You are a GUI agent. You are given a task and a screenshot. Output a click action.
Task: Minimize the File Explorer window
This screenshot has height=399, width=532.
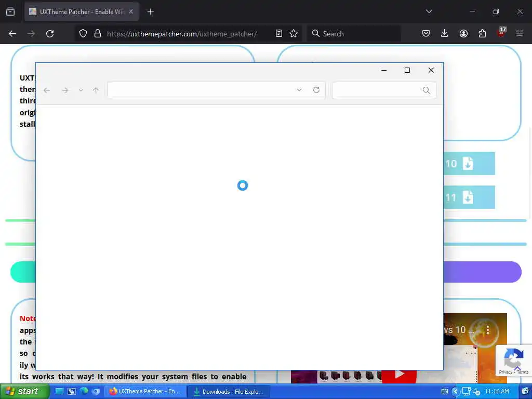[x=384, y=70]
